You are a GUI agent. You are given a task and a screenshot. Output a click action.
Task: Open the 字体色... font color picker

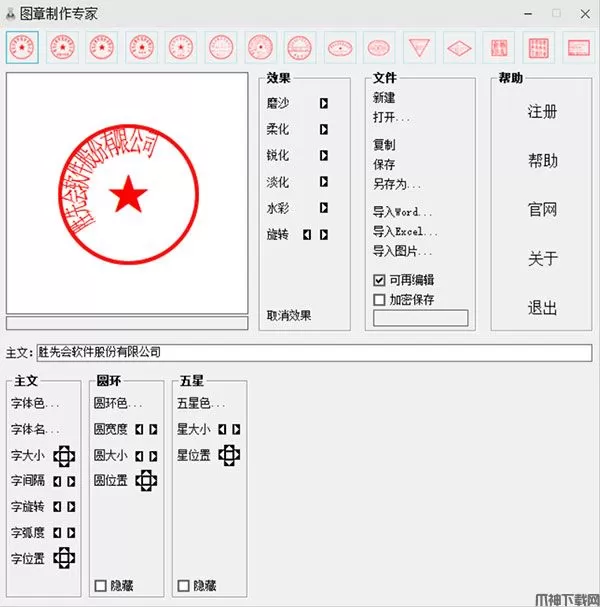pyautogui.click(x=35, y=403)
